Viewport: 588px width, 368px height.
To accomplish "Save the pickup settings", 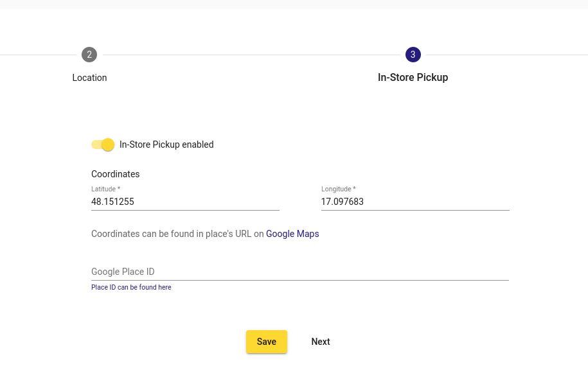I will 267,342.
